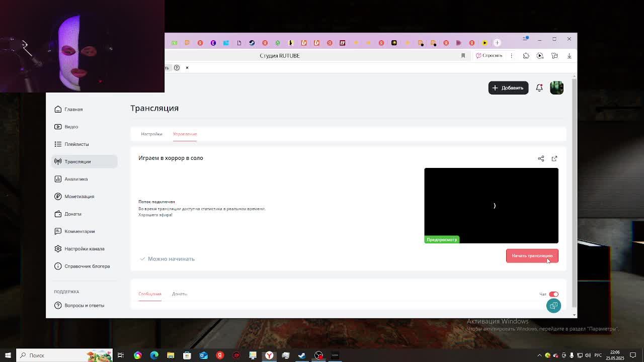The height and width of the screenshot is (362, 644).
Task: Switch to the Steam browser tab
Action: pyautogui.click(x=252, y=43)
